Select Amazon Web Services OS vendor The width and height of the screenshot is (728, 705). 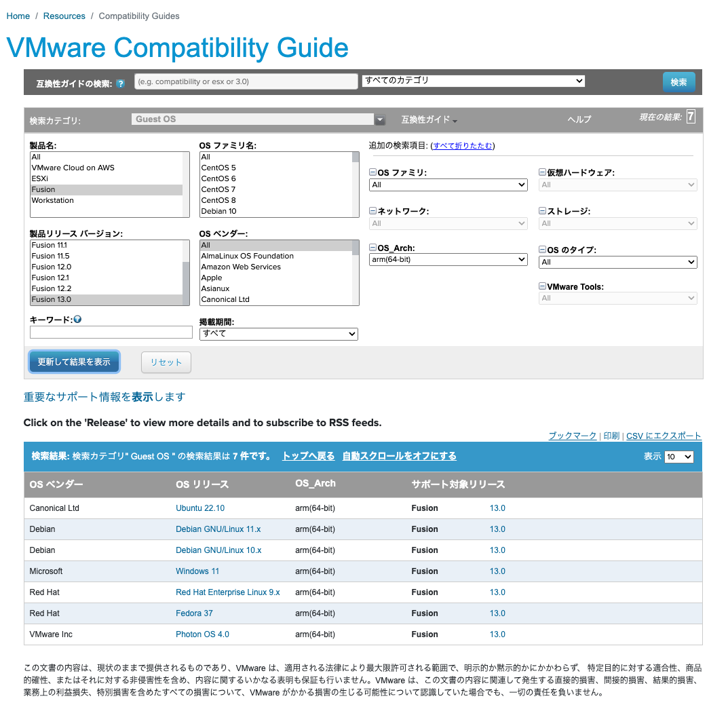[x=275, y=267]
